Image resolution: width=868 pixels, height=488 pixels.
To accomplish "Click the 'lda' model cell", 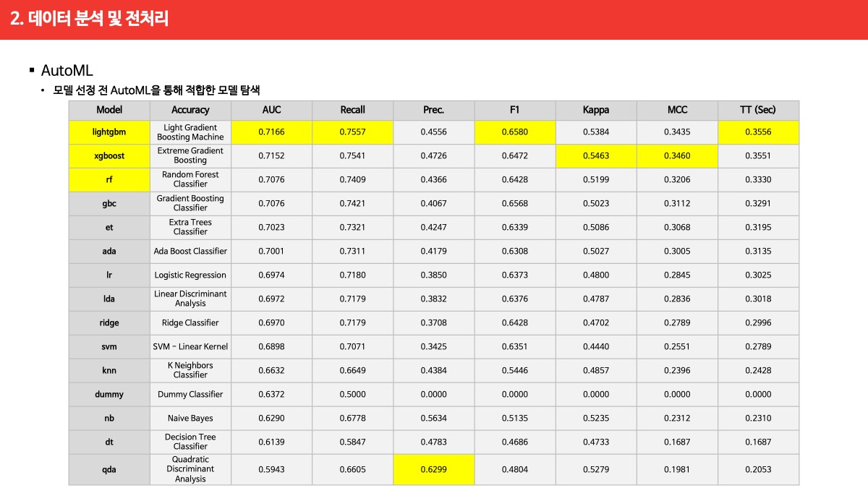I will [x=109, y=299].
